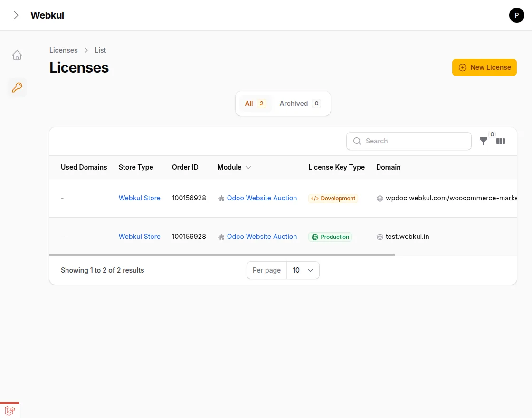Open the Home icon in the sidebar
The width and height of the screenshot is (532, 418).
[x=17, y=55]
